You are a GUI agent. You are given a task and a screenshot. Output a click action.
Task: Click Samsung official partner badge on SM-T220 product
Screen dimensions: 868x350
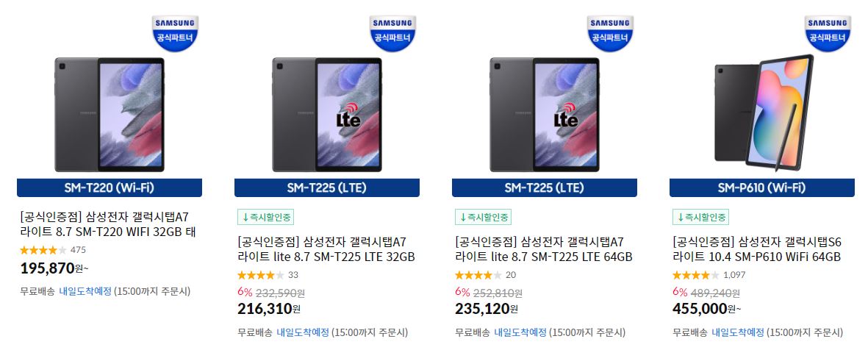[x=176, y=33]
